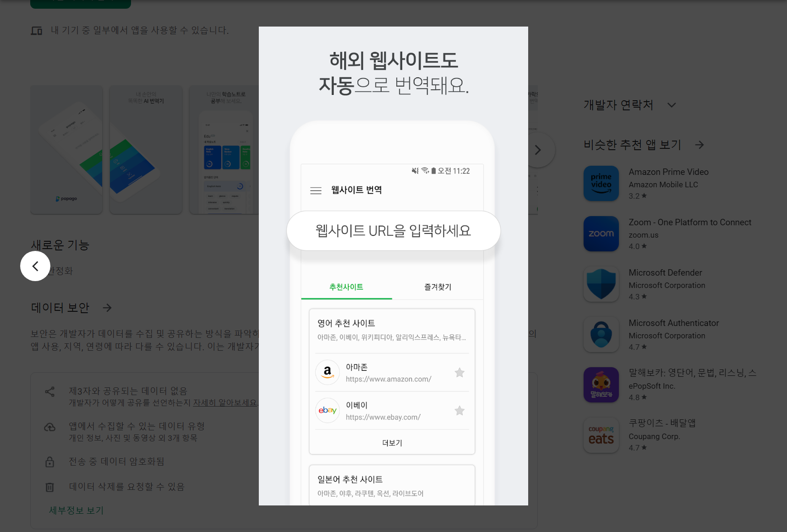This screenshot has width=787, height=532.
Task: Select the 즐겨찾기 tab in screenshot
Action: [437, 287]
